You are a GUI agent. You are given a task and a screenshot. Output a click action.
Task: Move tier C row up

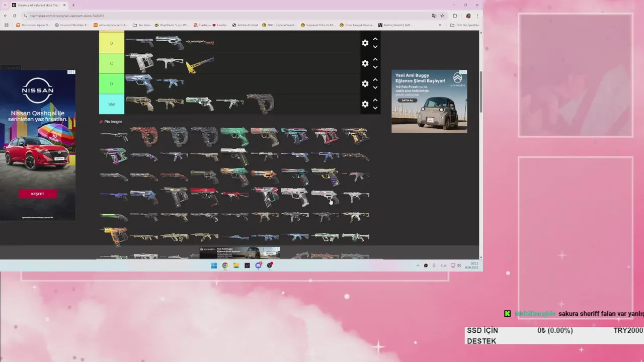[x=375, y=59]
